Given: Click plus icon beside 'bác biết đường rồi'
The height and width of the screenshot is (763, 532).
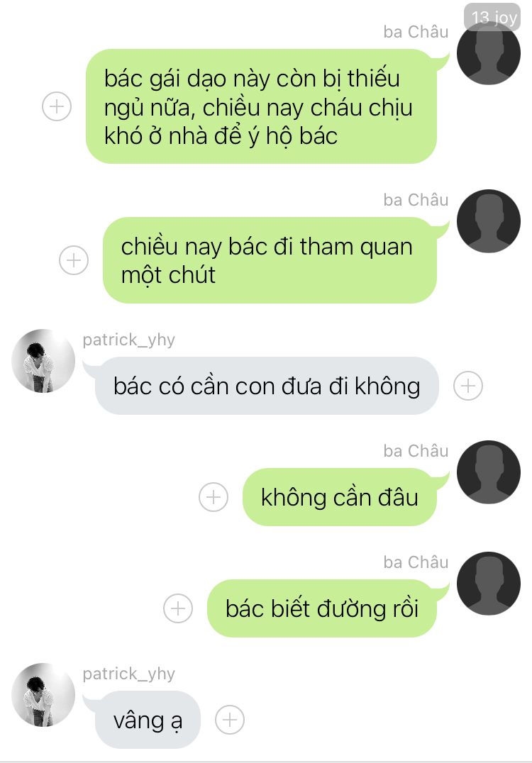Looking at the screenshot, I should click(177, 608).
